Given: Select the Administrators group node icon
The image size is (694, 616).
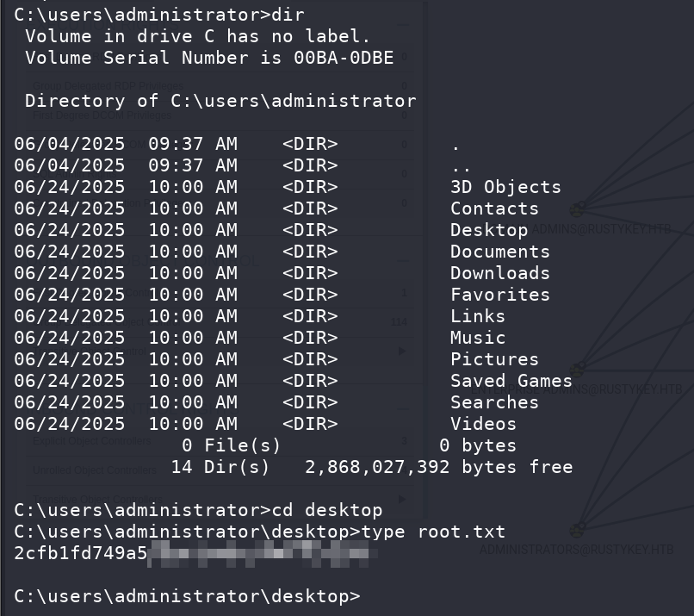Looking at the screenshot, I should 577,530.
